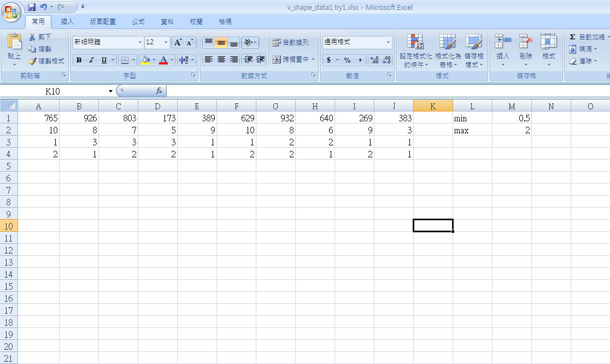Increase decimal places

(374, 60)
